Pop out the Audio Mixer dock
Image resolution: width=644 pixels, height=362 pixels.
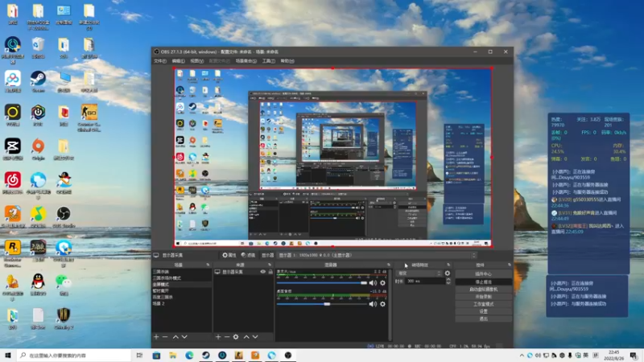coord(389,265)
